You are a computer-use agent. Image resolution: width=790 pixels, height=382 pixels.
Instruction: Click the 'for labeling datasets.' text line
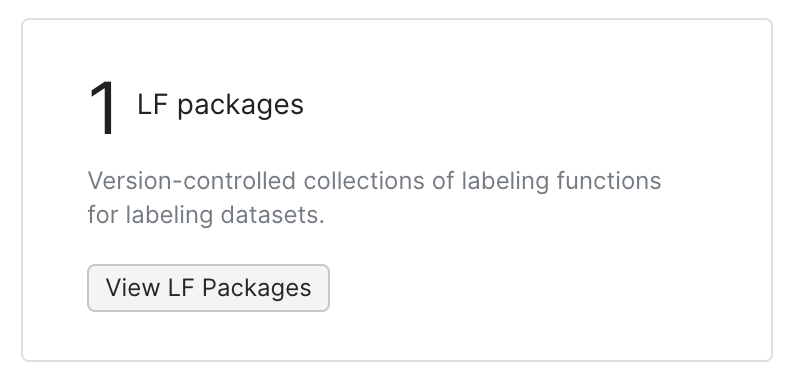(206, 215)
